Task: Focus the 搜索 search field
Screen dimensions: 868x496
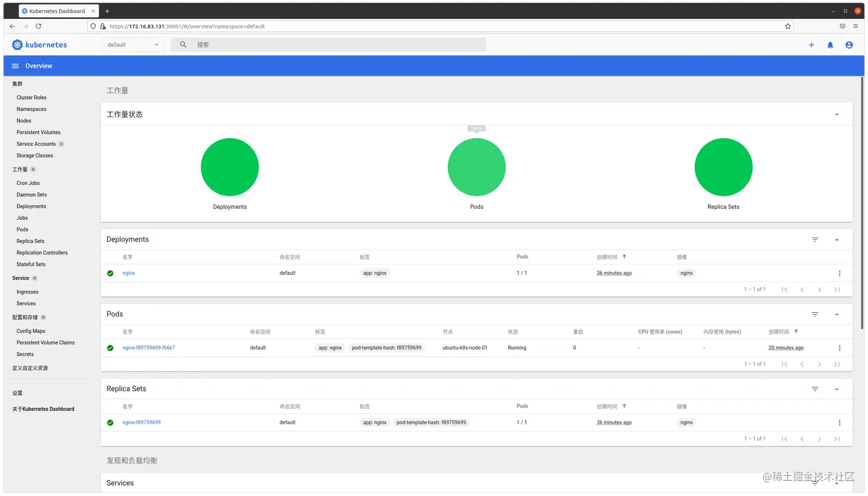Action: pos(339,45)
